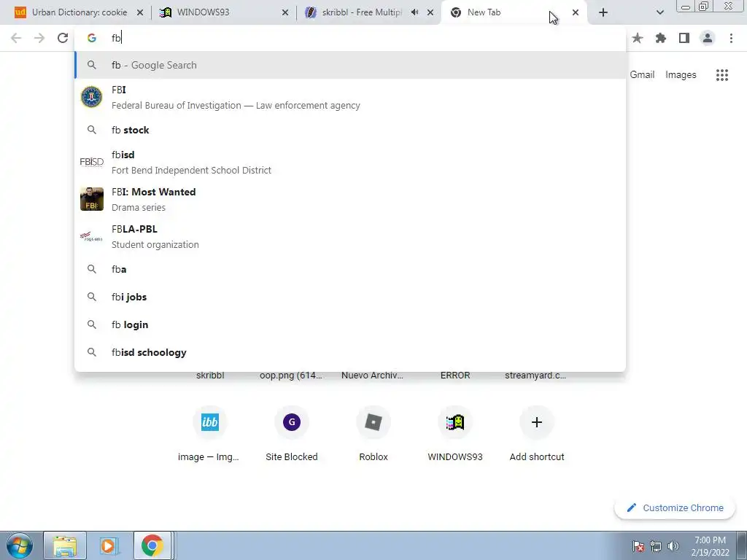This screenshot has height=560, width=747.
Task: Click the Drama series description text
Action: pyautogui.click(x=138, y=207)
